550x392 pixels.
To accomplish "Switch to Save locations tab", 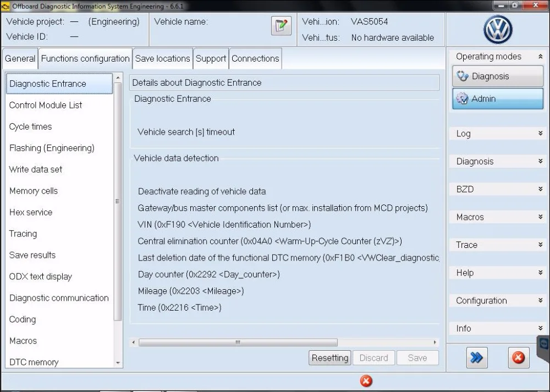I will 163,59.
